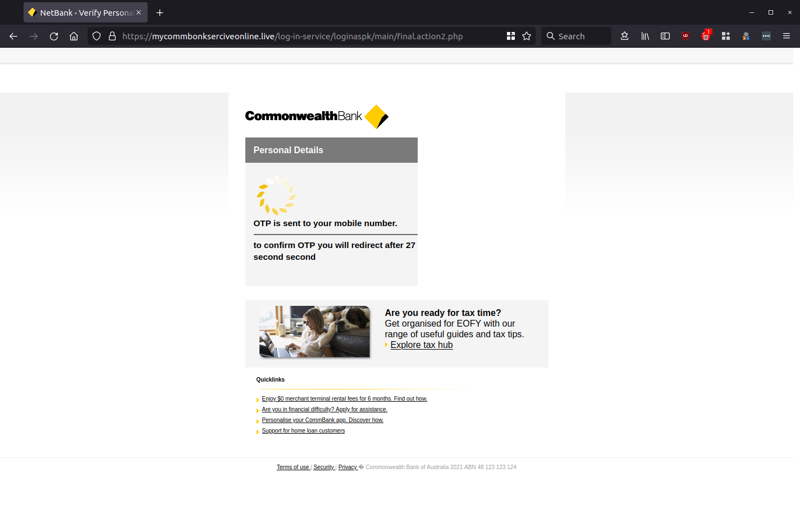Open the financial difficulty assistance link
Viewport: 800px width, 532px height.
324,410
